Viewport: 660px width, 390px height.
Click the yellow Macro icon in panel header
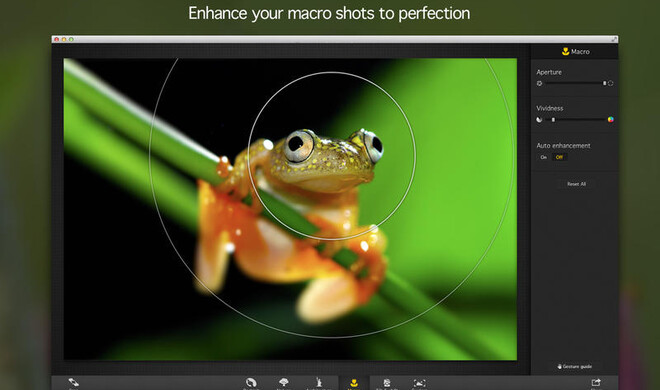tap(566, 51)
